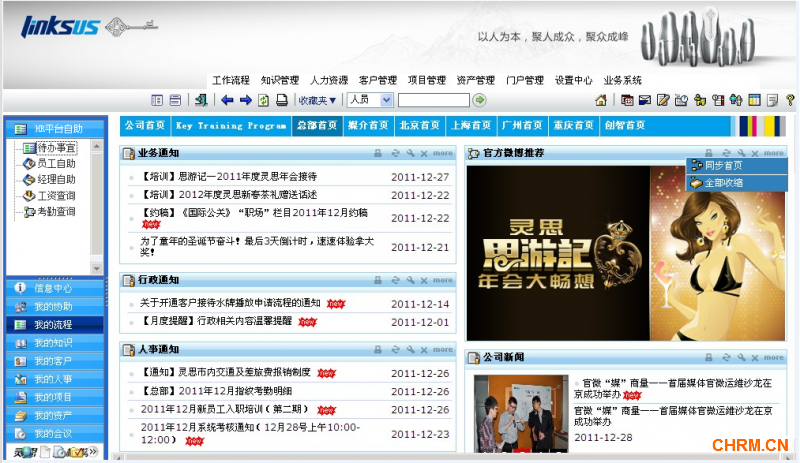Toggle the top banner layout icon
800x463 pixels.
coord(175,100)
